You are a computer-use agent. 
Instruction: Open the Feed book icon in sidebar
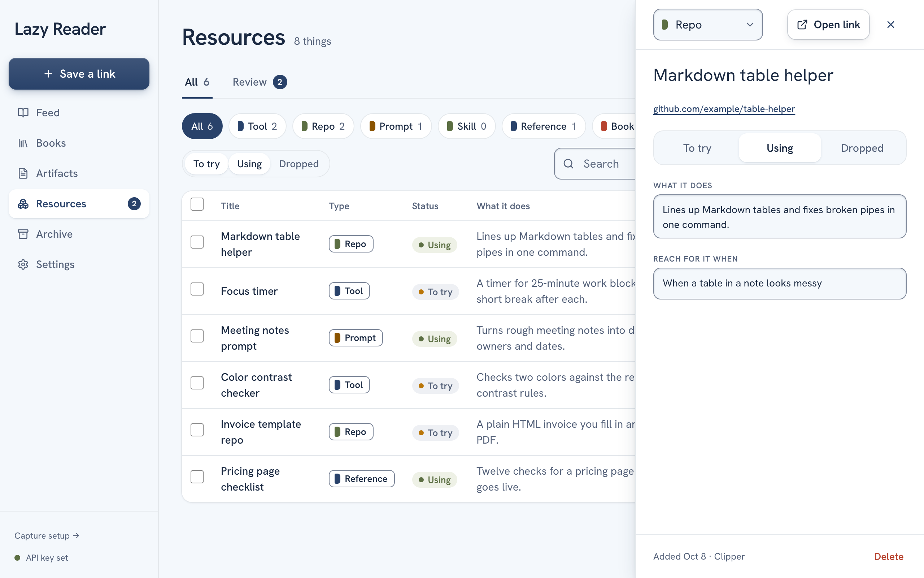tap(23, 112)
